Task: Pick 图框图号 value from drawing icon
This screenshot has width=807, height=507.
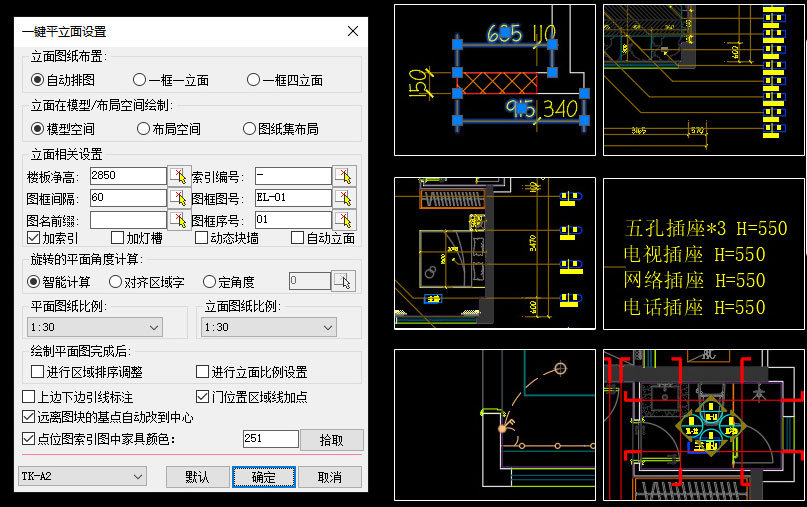Action: tap(344, 198)
